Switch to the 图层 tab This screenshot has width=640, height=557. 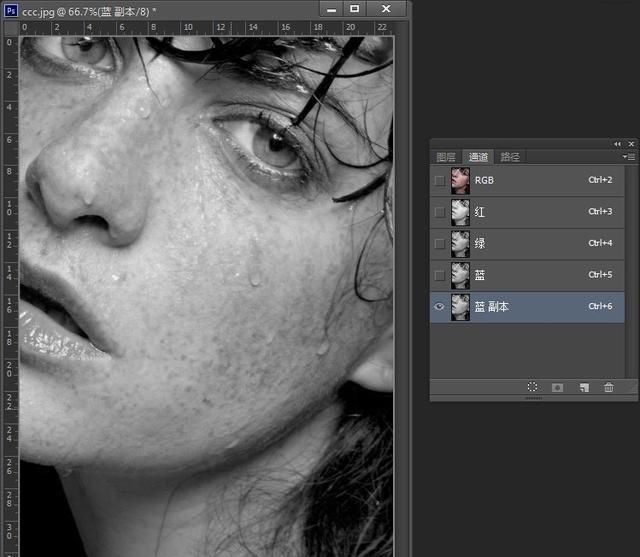click(446, 157)
